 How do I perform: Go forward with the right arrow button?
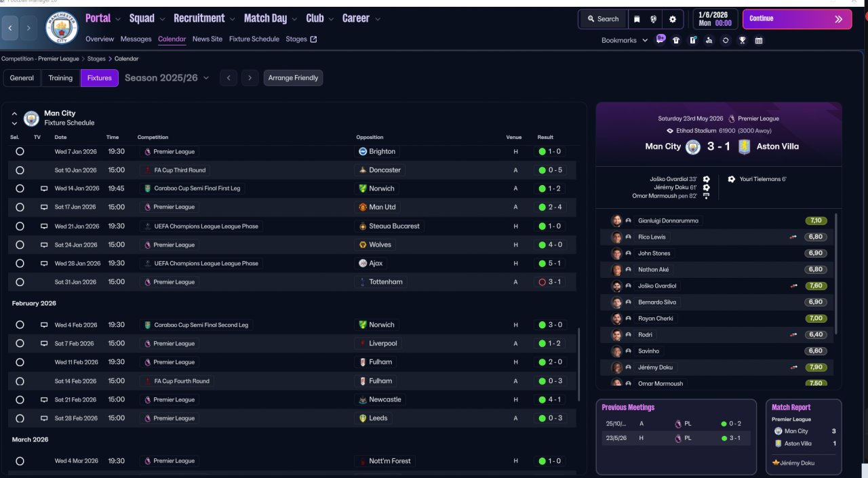28,28
